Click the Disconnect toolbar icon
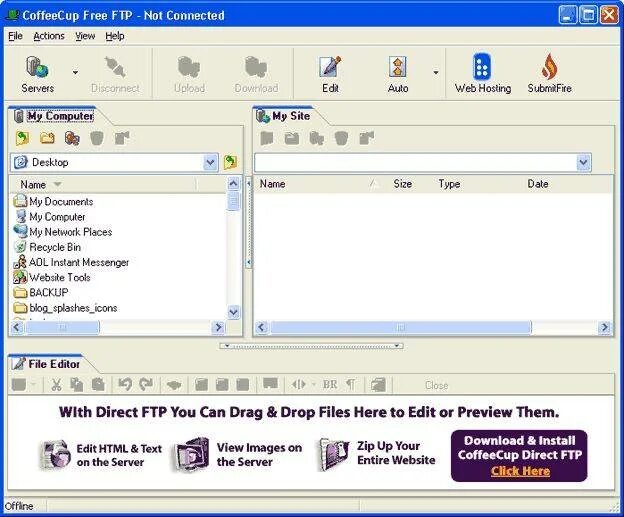 point(115,74)
